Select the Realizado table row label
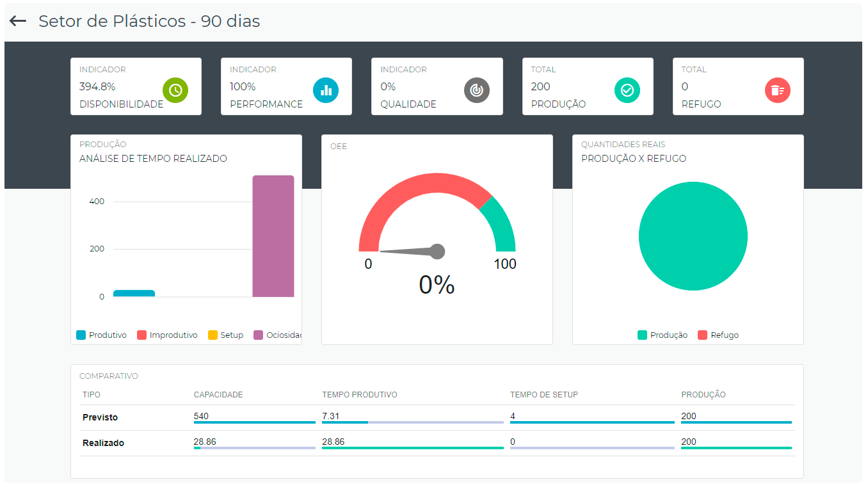This screenshot has width=868, height=487. (x=103, y=443)
